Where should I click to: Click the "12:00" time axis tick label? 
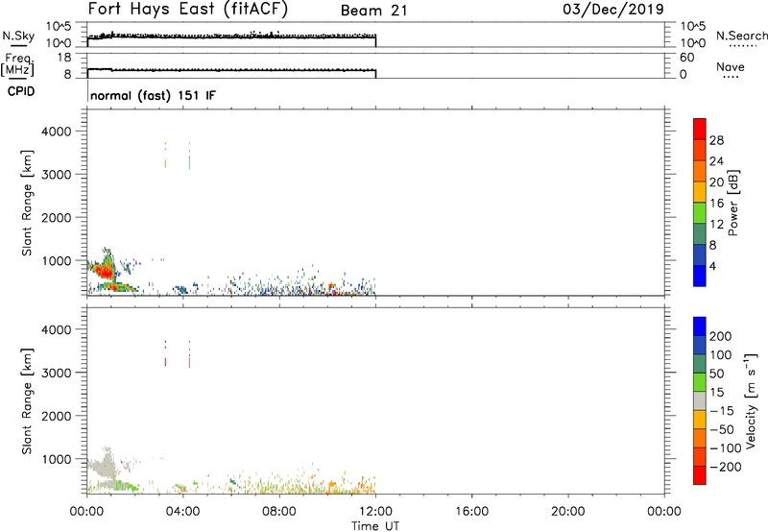pos(375,512)
